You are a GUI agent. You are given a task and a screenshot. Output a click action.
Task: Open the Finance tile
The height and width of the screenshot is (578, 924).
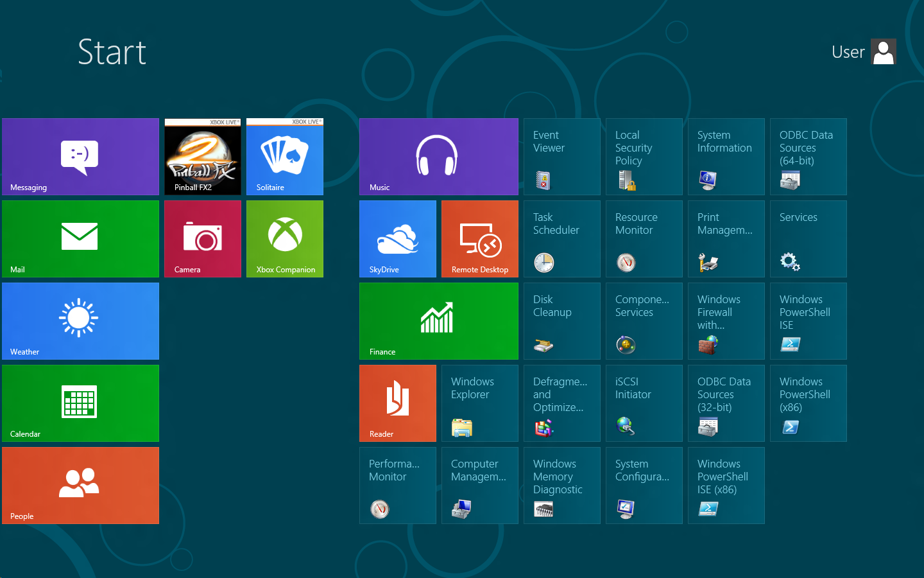(439, 321)
